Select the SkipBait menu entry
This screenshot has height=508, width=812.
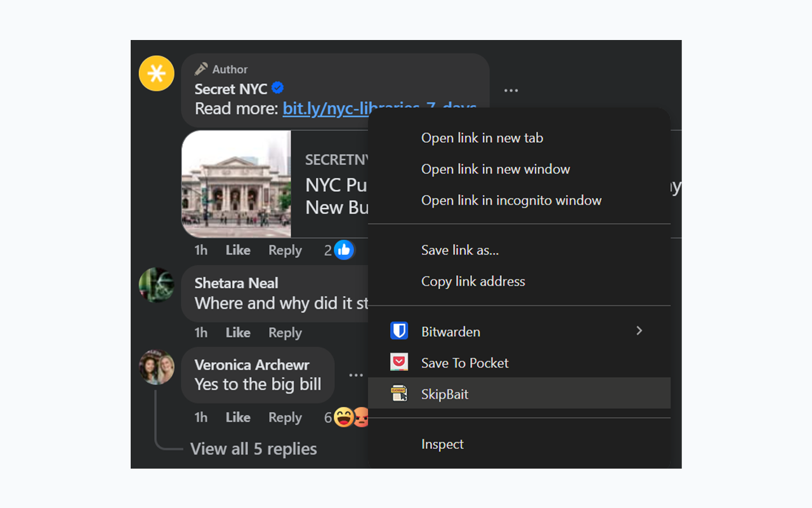519,394
